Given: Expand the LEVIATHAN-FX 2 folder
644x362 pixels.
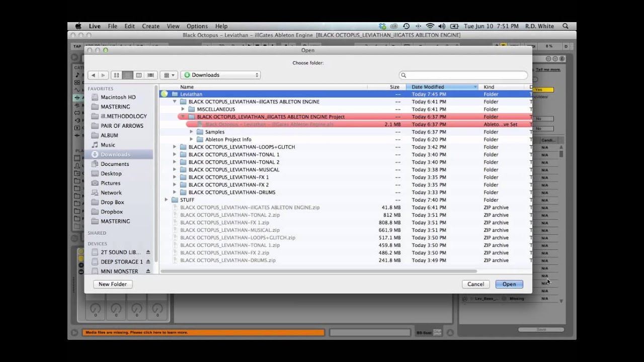Looking at the screenshot, I should click(175, 185).
